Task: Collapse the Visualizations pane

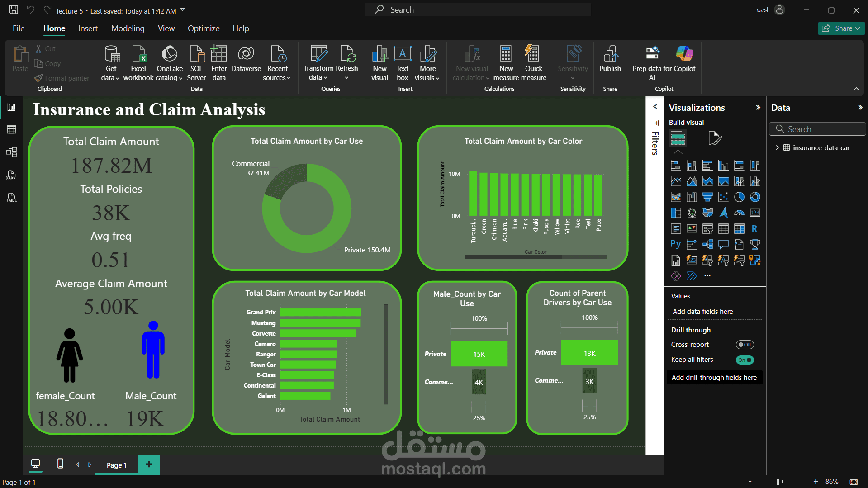Action: pyautogui.click(x=758, y=108)
